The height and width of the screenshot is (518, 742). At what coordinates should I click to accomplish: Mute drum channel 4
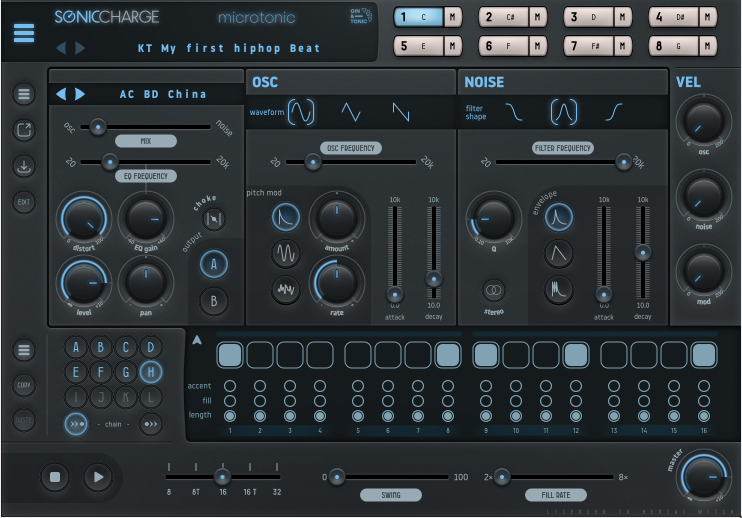pos(707,17)
